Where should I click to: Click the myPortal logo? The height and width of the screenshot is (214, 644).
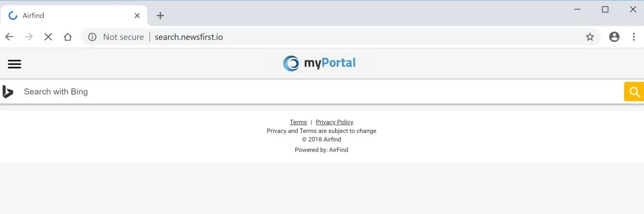click(319, 63)
